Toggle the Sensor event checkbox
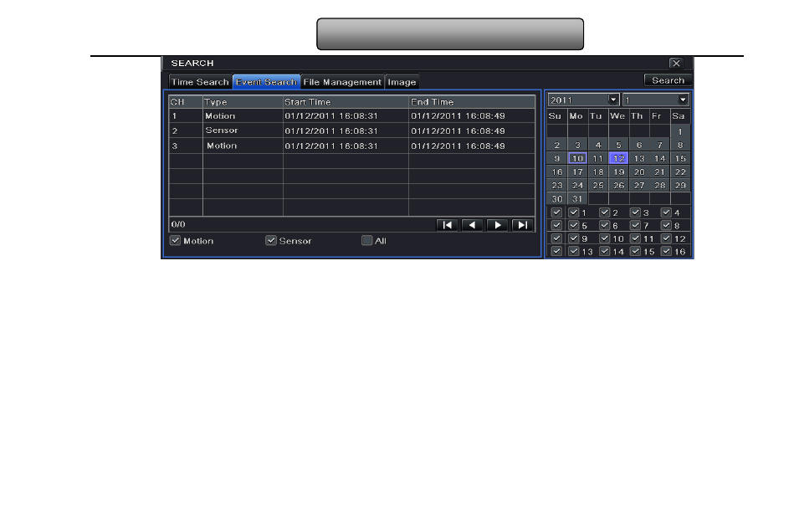The image size is (799, 532). pyautogui.click(x=271, y=241)
